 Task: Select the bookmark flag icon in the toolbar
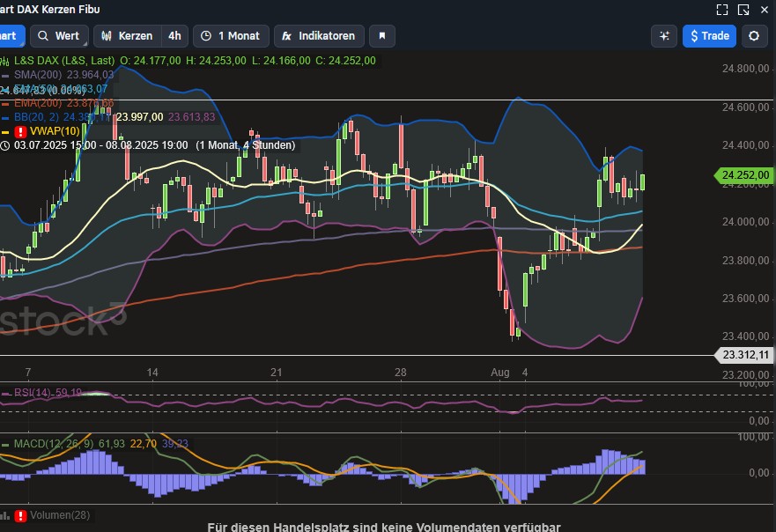[382, 36]
